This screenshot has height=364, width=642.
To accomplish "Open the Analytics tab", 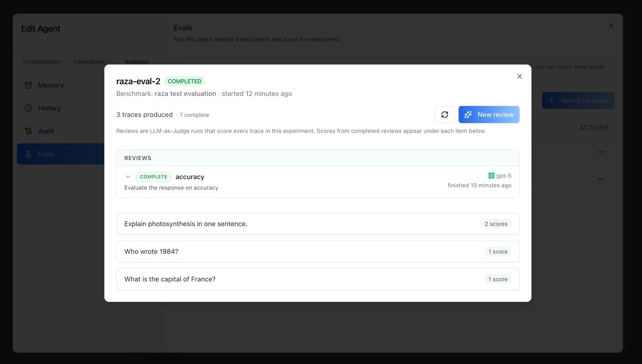I will click(x=136, y=62).
